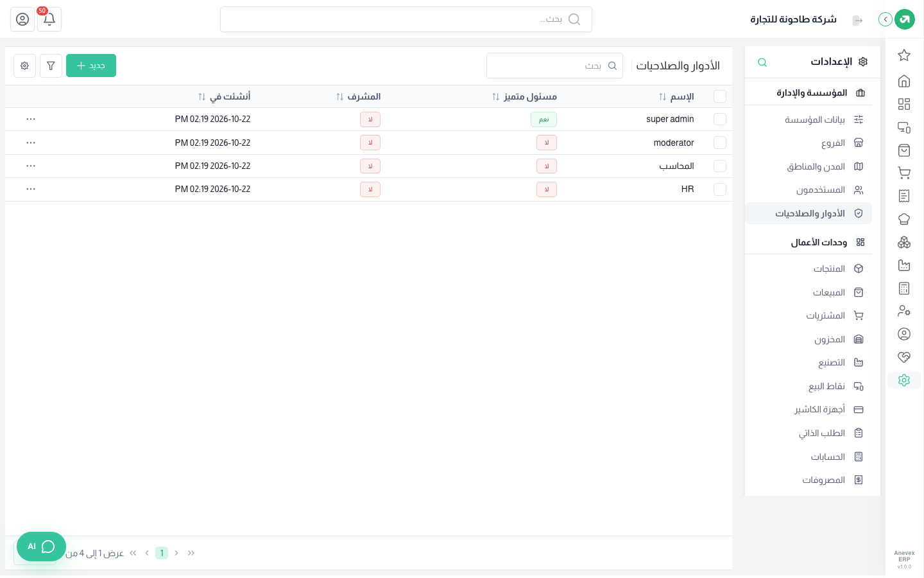The image size is (924, 578).
Task: Open المنتجات settings item
Action: [809, 268]
